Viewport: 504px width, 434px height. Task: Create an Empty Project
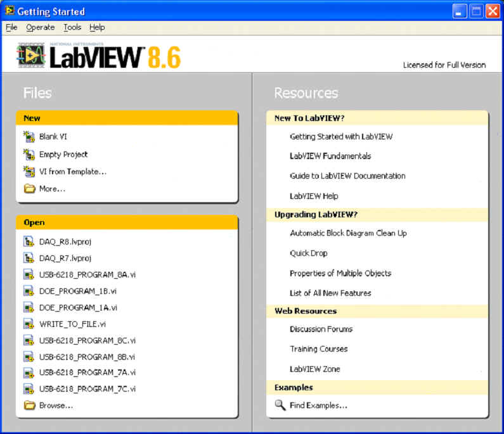tap(63, 155)
